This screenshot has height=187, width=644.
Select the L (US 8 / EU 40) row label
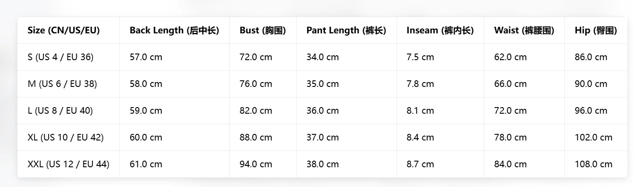tap(60, 111)
